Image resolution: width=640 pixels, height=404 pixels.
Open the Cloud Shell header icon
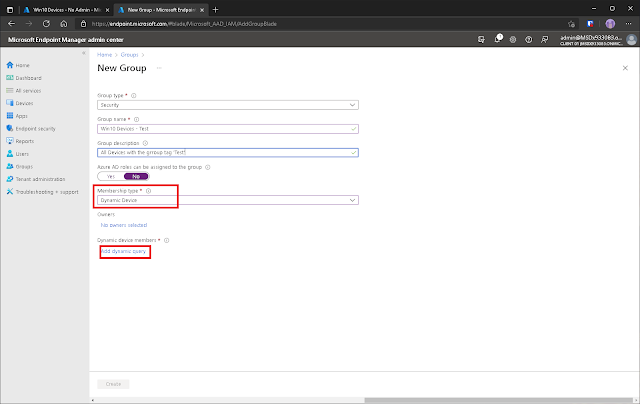[x=481, y=40]
